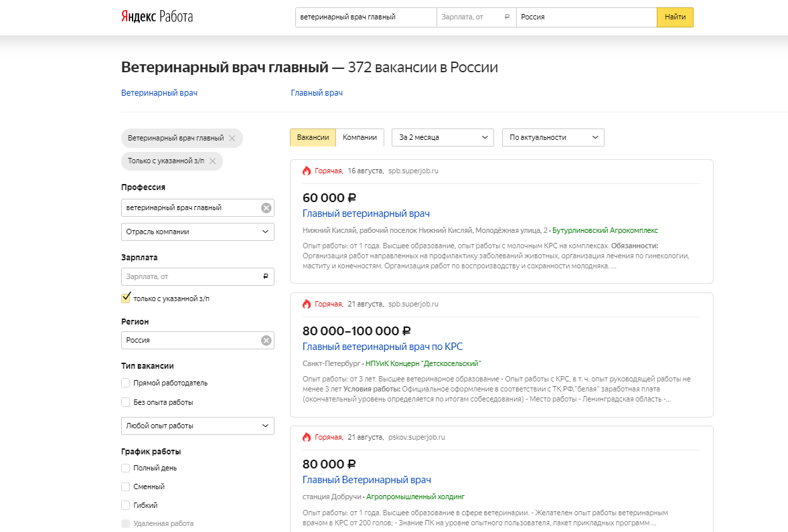788x532 pixels.
Task: Switch to the 'Компании' tab
Action: coord(360,137)
